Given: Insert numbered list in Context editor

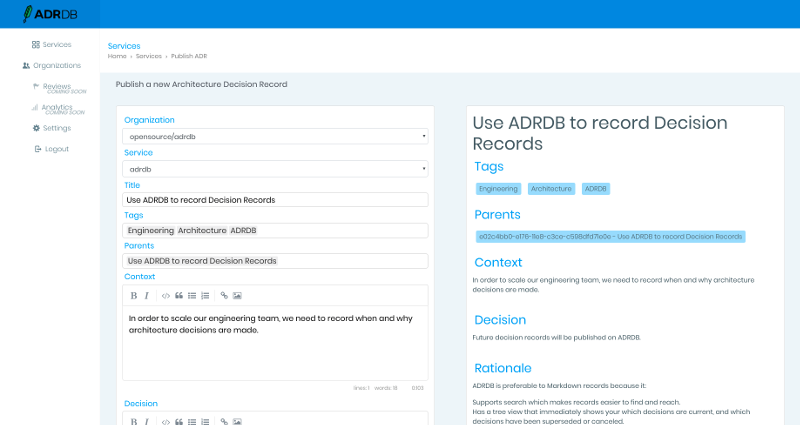Looking at the screenshot, I should point(205,295).
